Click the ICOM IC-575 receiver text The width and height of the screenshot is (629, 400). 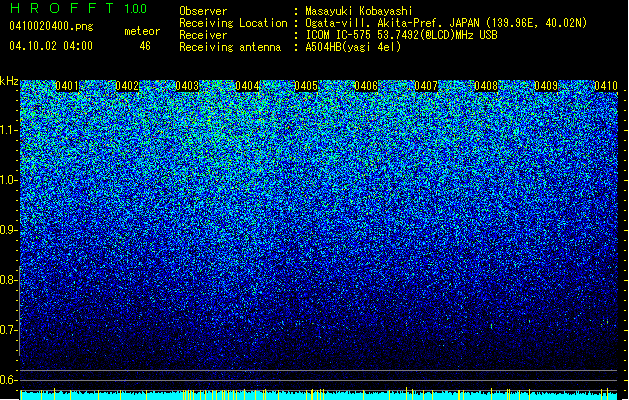[x=401, y=35]
